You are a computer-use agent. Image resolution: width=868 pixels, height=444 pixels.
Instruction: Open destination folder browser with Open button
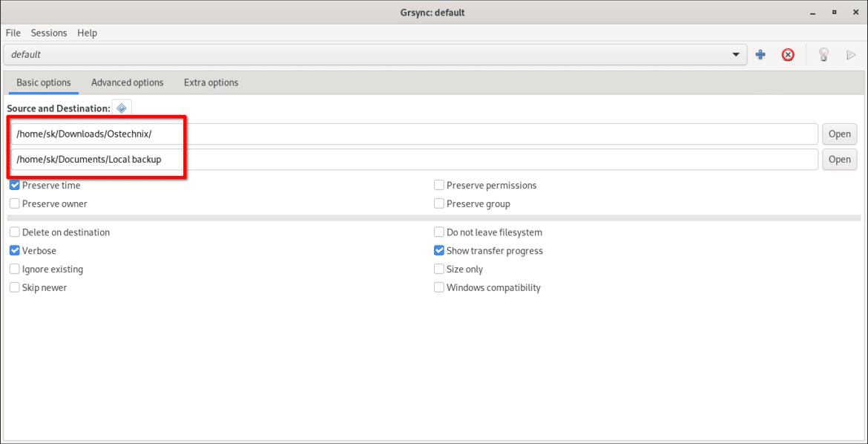click(839, 159)
